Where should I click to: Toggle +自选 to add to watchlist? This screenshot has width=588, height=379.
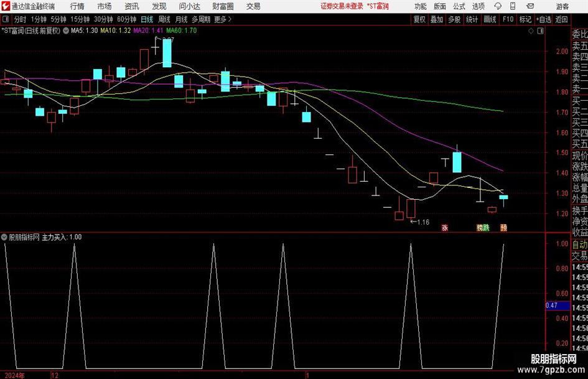pyautogui.click(x=544, y=19)
